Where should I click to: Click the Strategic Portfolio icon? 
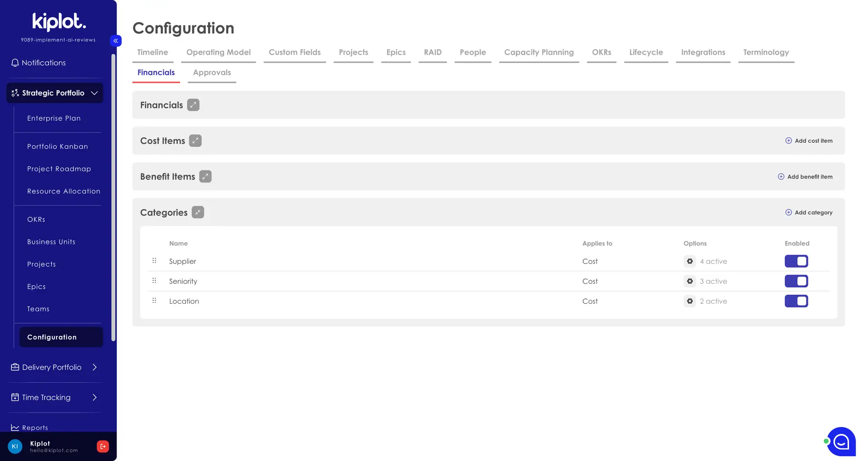(x=15, y=93)
